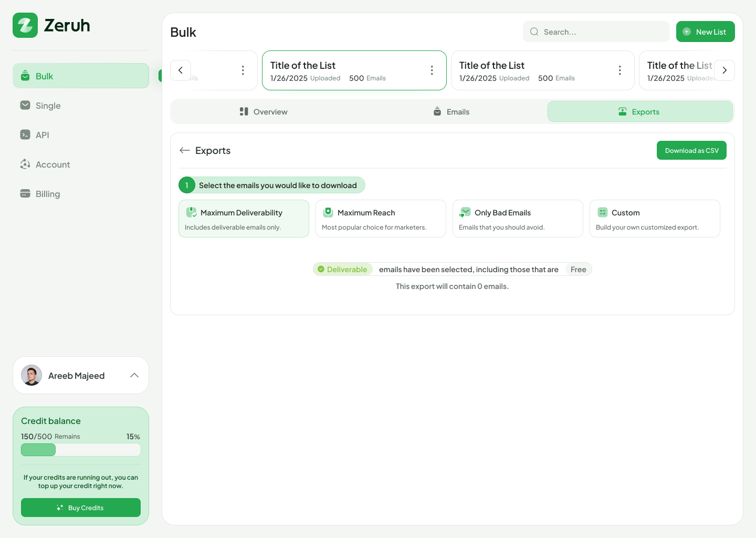Switch to the Emails tab
Screen dimensions: 756x538
coord(451,111)
